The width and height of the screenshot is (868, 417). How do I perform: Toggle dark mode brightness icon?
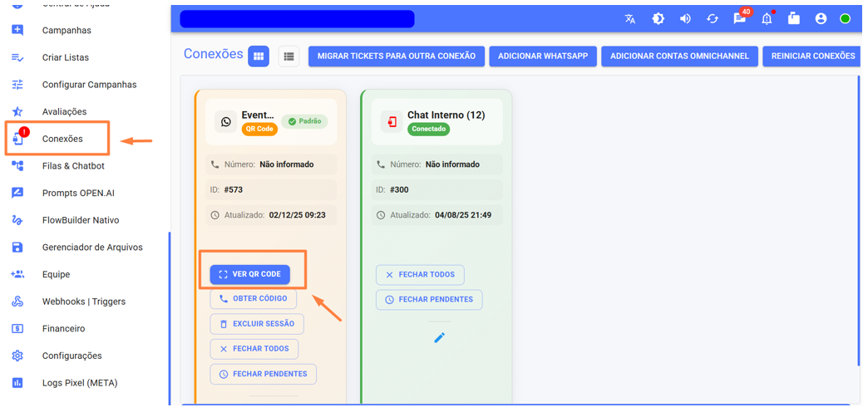point(658,18)
